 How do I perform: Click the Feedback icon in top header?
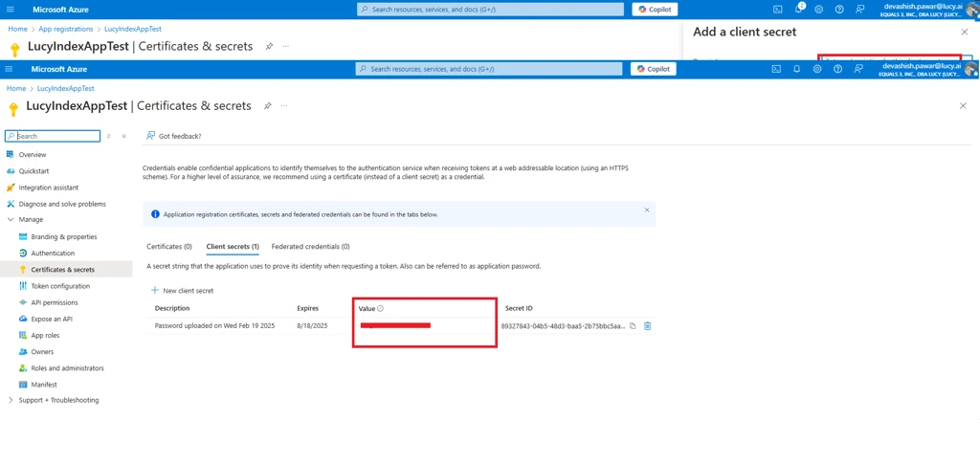(x=858, y=69)
